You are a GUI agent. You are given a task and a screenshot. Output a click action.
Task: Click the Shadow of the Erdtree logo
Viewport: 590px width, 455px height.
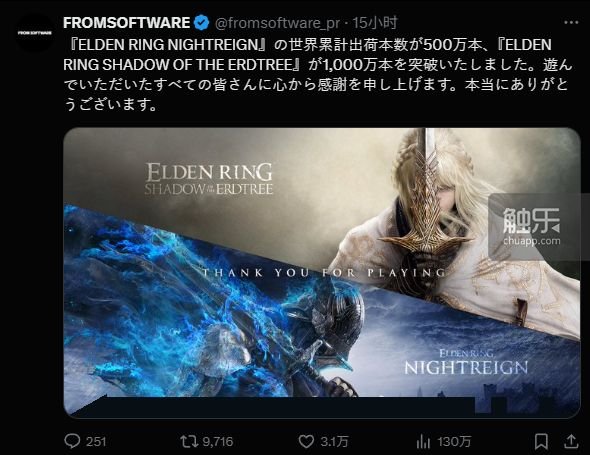(209, 179)
